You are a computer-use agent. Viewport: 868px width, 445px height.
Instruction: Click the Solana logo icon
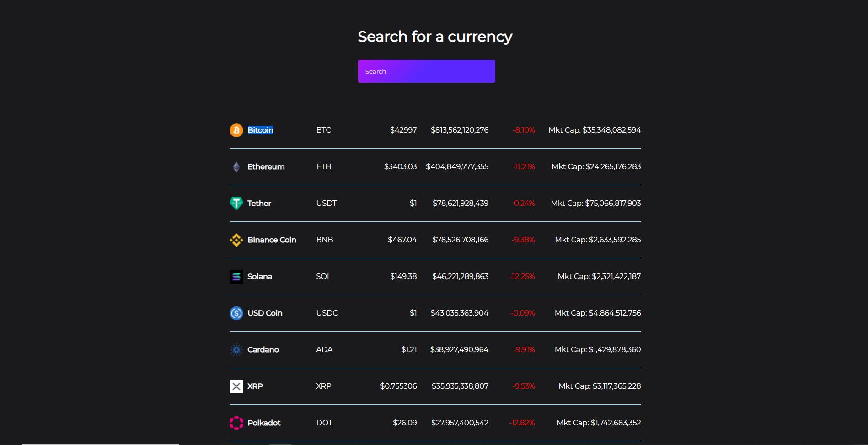coord(236,277)
